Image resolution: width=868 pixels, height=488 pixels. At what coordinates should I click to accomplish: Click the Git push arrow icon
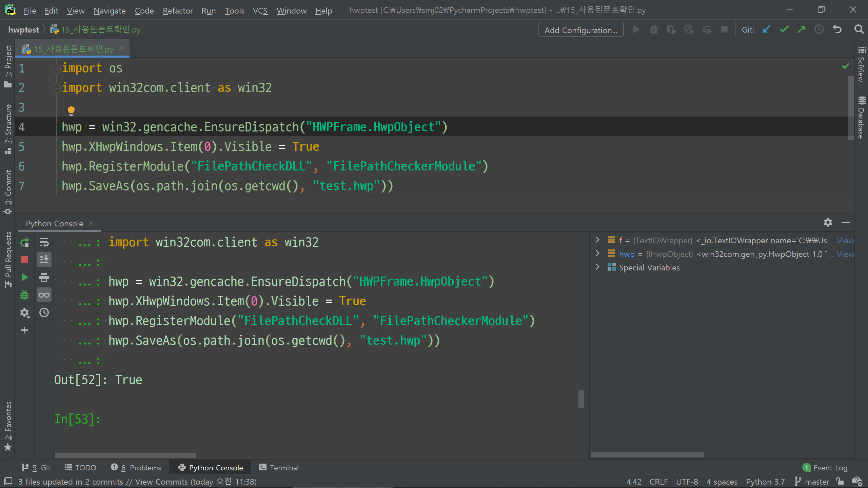802,30
